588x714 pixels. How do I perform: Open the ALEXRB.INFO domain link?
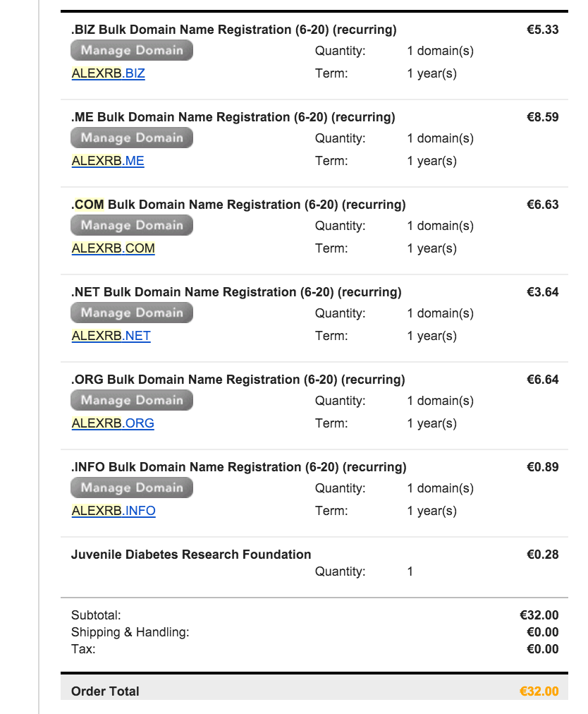(113, 511)
